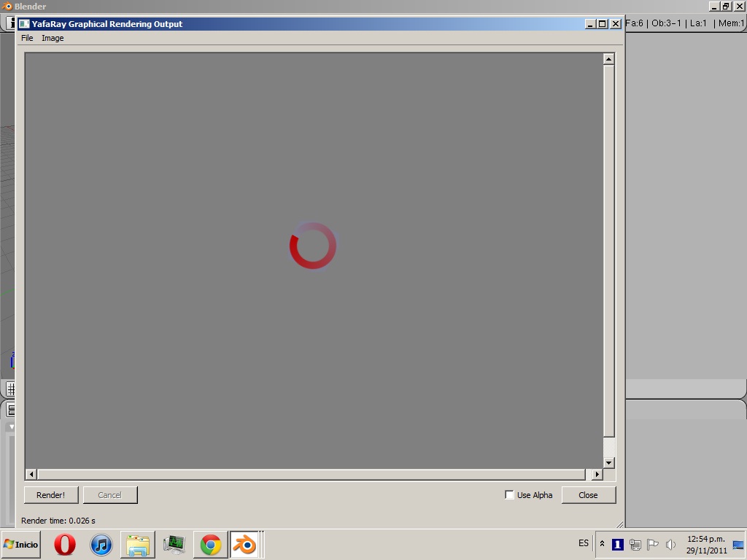
Task: Click the Render! button
Action: tap(51, 495)
